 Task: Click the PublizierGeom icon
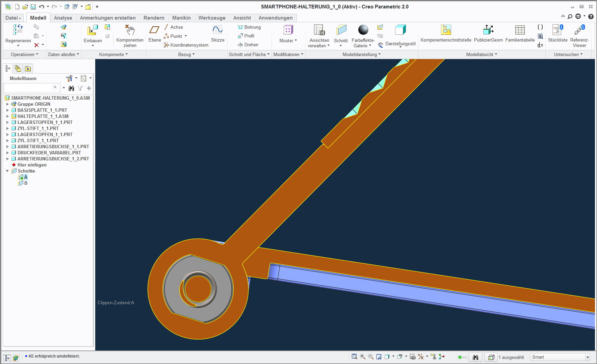[x=488, y=30]
